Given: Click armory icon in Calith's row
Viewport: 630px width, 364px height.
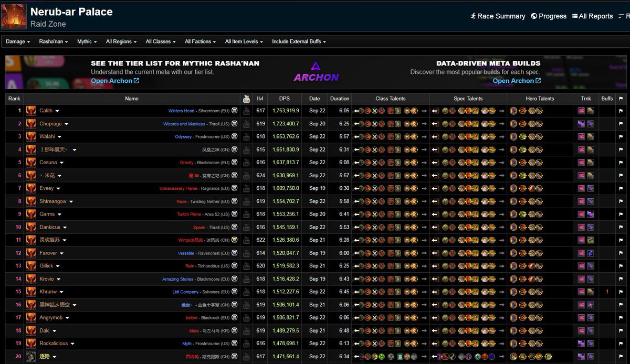Looking at the screenshot, I should tap(234, 111).
